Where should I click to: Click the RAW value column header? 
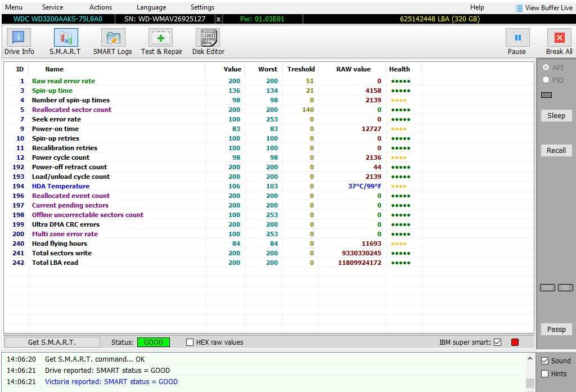(x=353, y=69)
